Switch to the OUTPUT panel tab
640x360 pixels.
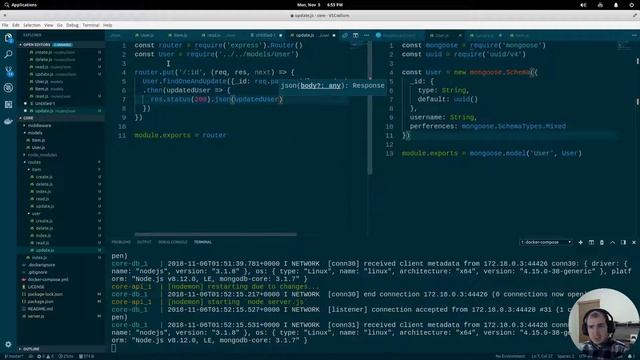coord(144,242)
